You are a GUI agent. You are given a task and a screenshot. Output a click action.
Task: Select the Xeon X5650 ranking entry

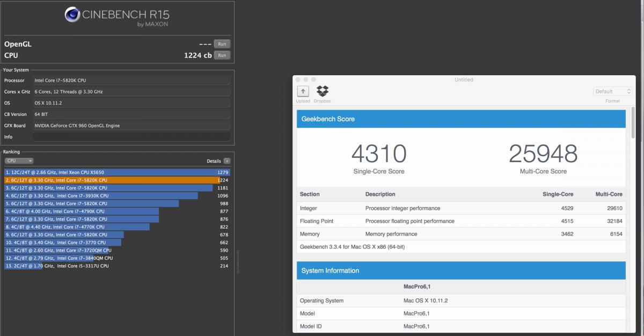(x=118, y=172)
